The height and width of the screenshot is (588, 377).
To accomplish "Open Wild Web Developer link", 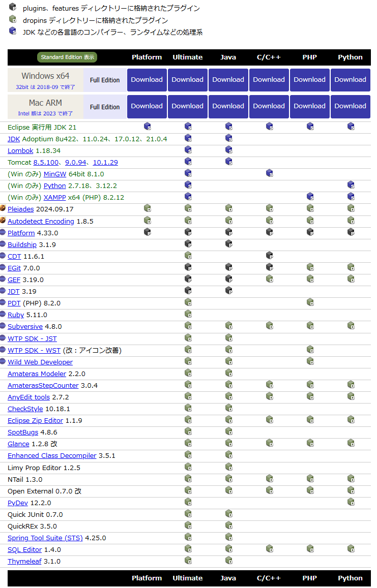I will tap(40, 362).
